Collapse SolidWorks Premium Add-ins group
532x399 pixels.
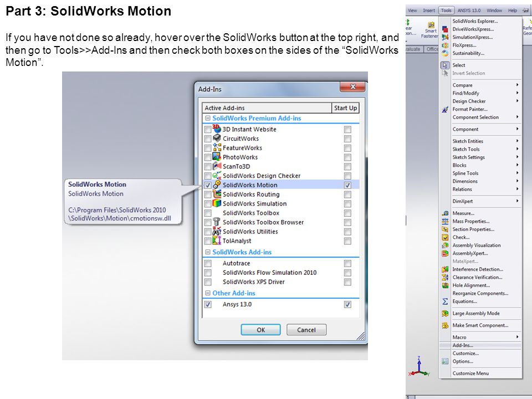[208, 118]
